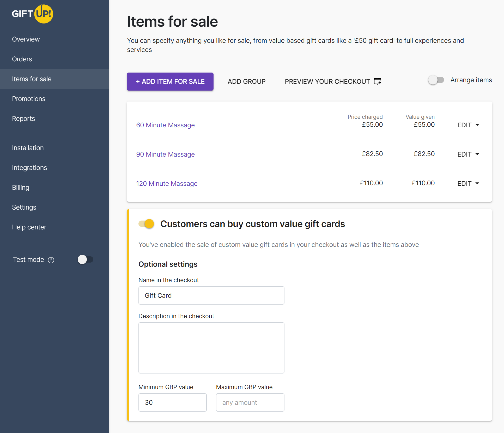This screenshot has width=504, height=433.
Task: Click the Items for sale page heading
Action: coord(172,21)
